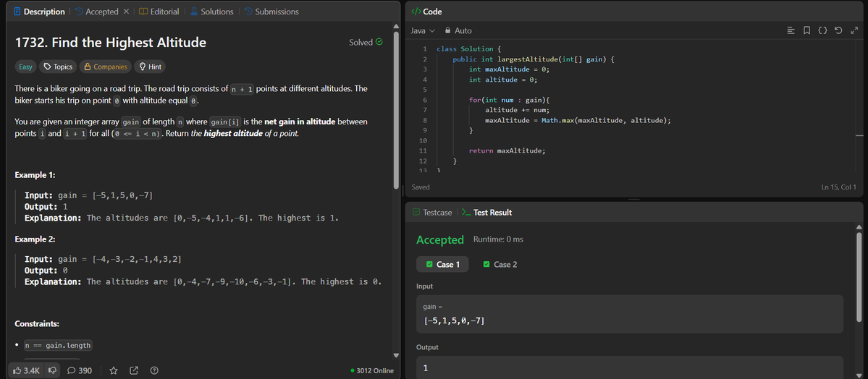Viewport: 868px width, 379px height.
Task: Click the Accepted result text
Action: 440,239
